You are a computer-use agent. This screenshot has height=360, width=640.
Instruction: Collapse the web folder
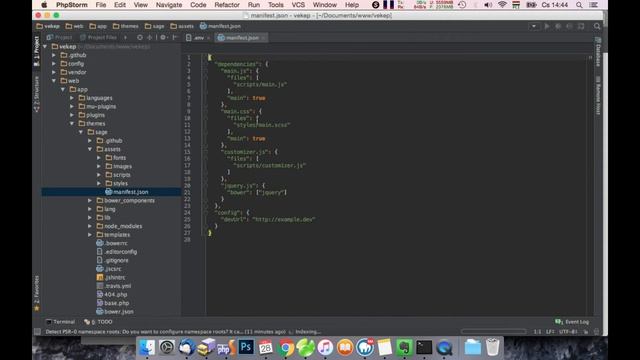[x=54, y=81]
